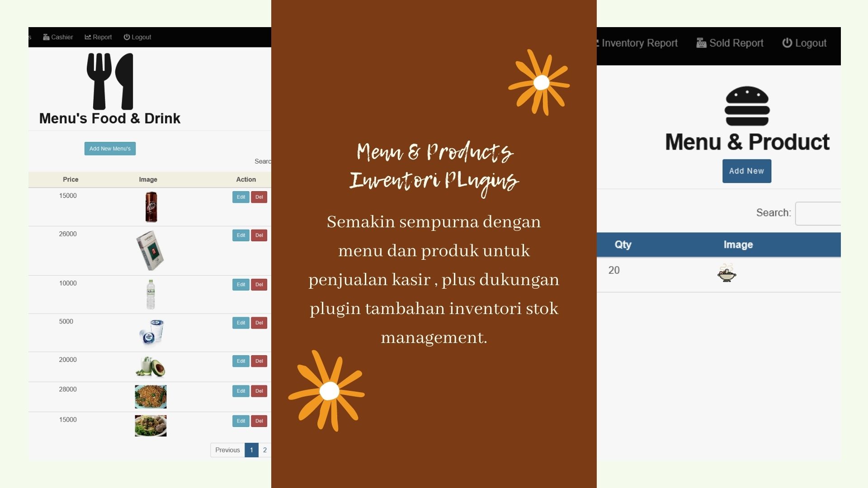Click the Add New button right panel
The width and height of the screenshot is (868, 488).
[x=746, y=170]
